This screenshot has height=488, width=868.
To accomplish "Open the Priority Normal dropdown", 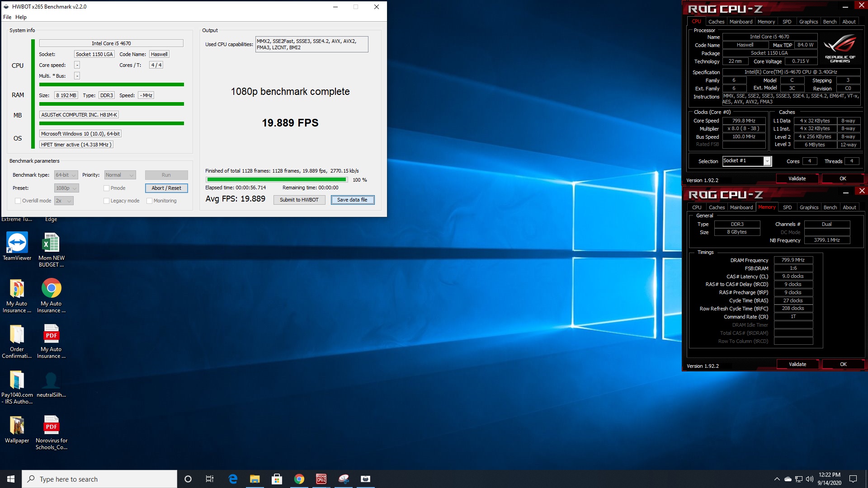I will (x=120, y=175).
